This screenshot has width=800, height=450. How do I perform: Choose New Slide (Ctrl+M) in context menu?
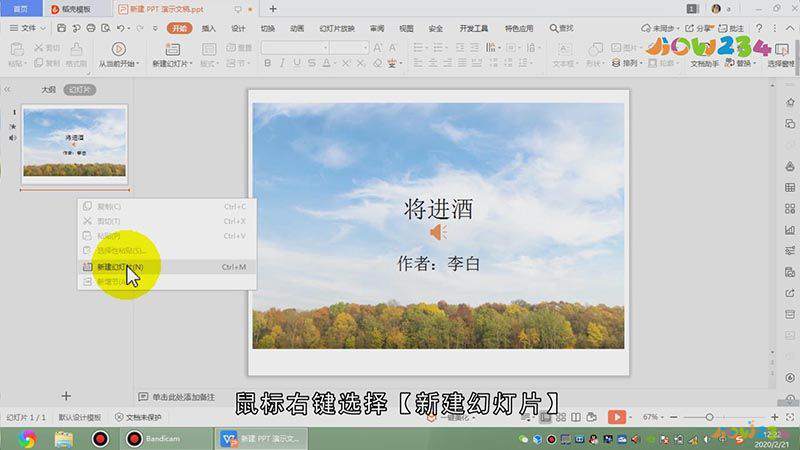pos(167,267)
